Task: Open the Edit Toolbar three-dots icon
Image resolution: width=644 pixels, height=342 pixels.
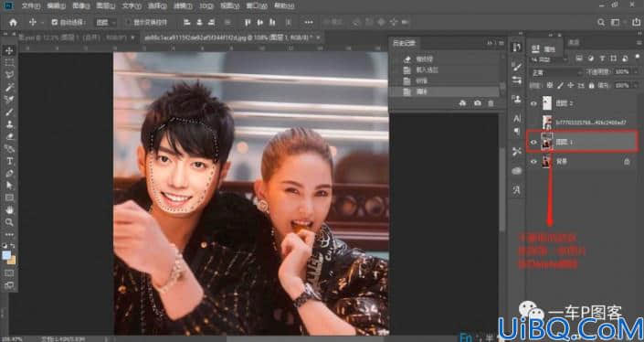Action: click(x=9, y=235)
